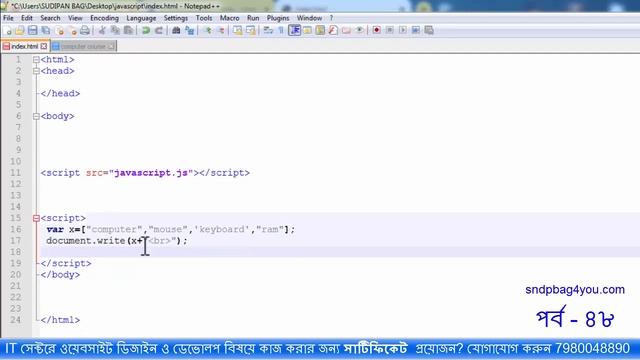Click the Close document toolbar icon
This screenshot has width=640, height=360.
pyautogui.click(x=59, y=30)
